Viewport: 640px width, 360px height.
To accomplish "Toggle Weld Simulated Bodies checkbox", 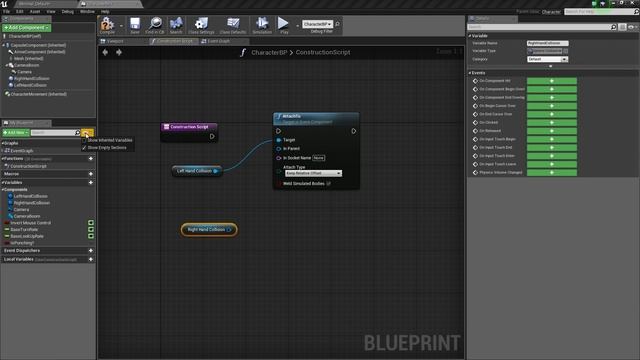I will point(329,184).
